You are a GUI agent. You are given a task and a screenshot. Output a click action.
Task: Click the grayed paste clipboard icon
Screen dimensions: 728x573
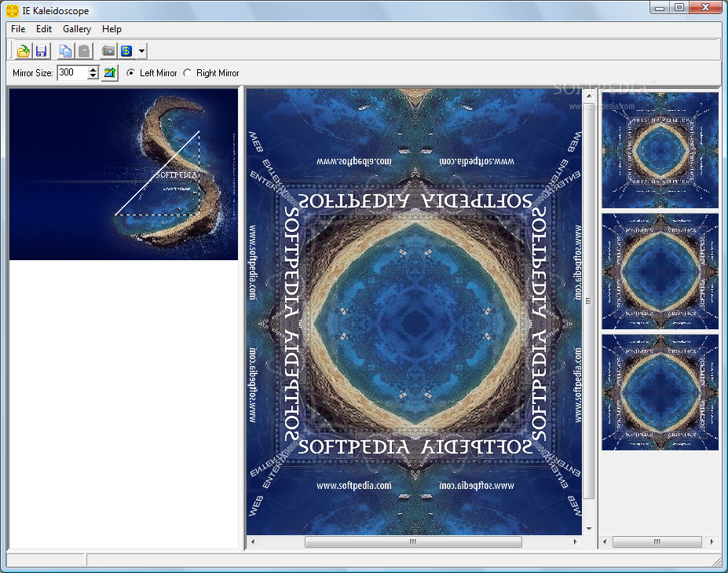(84, 50)
